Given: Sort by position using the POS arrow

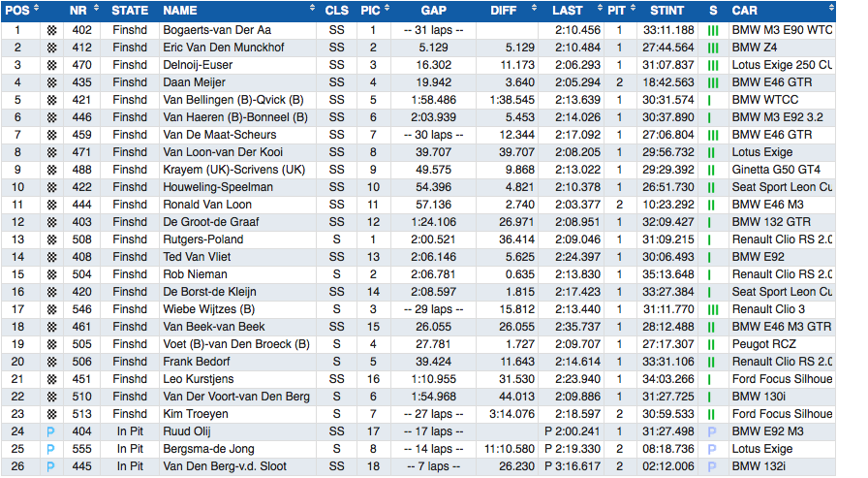Looking at the screenshot, I should pos(36,10).
